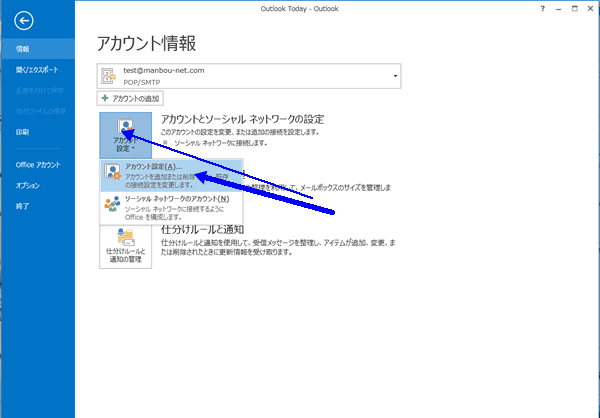600x418 pixels.
Task: Click the アカウント情報 page title
Action: [146, 44]
